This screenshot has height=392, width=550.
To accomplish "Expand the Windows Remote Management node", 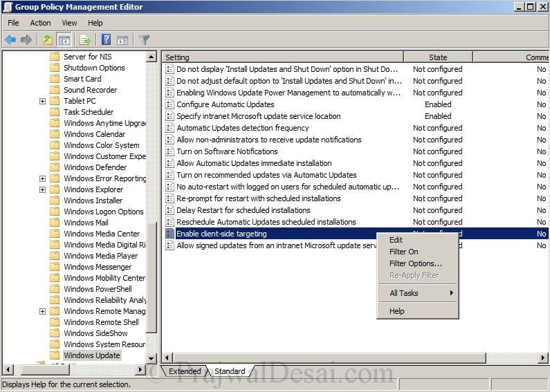I will pos(42,311).
